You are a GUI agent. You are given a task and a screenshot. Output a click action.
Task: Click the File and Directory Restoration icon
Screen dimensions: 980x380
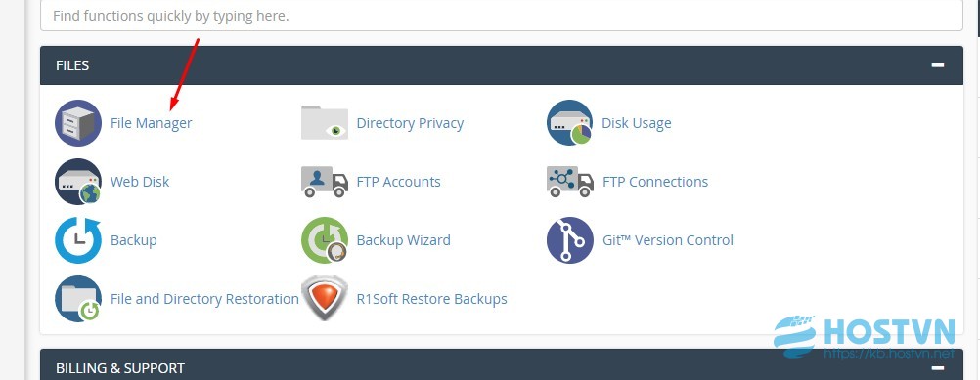tap(78, 299)
